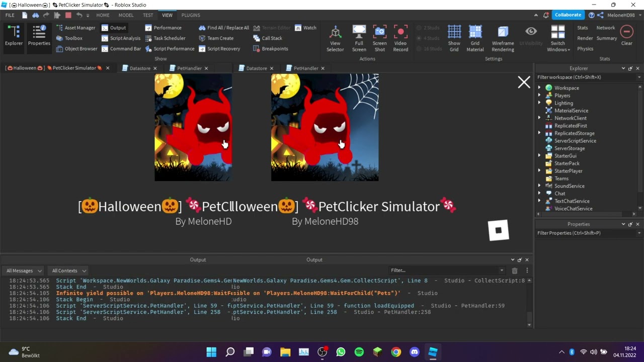Toggle the Summary stats
Screen dimensions: 644x362
607,38
